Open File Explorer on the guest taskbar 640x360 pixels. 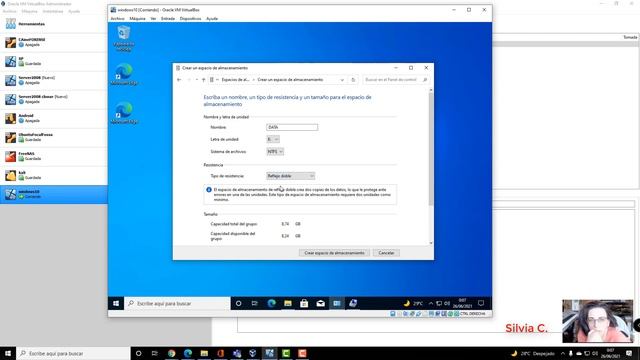[288, 303]
